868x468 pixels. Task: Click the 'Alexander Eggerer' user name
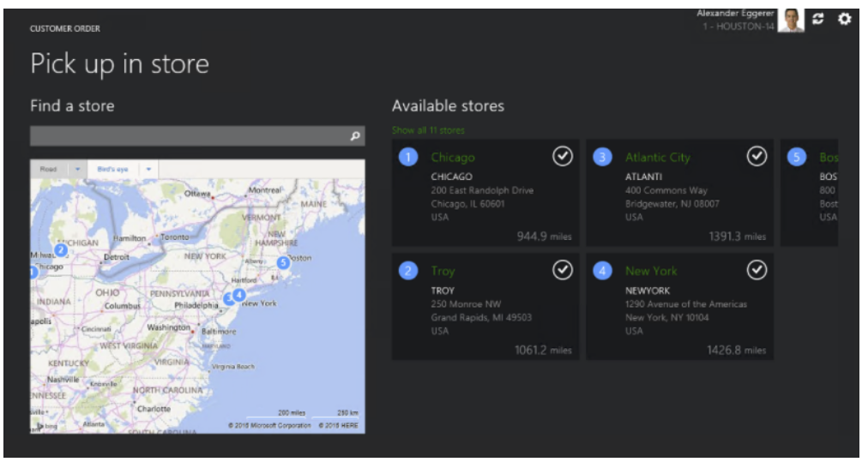tap(735, 13)
